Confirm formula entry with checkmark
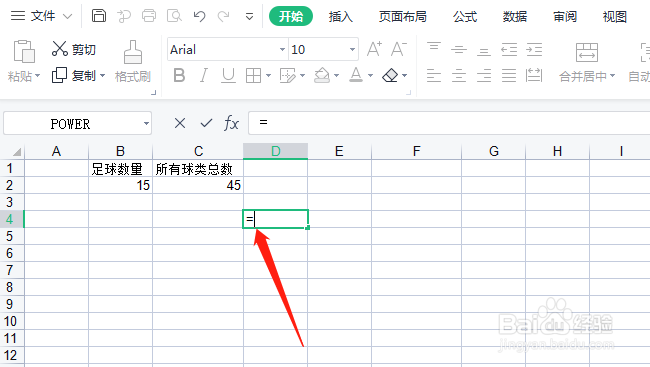650x367 pixels. [x=206, y=123]
